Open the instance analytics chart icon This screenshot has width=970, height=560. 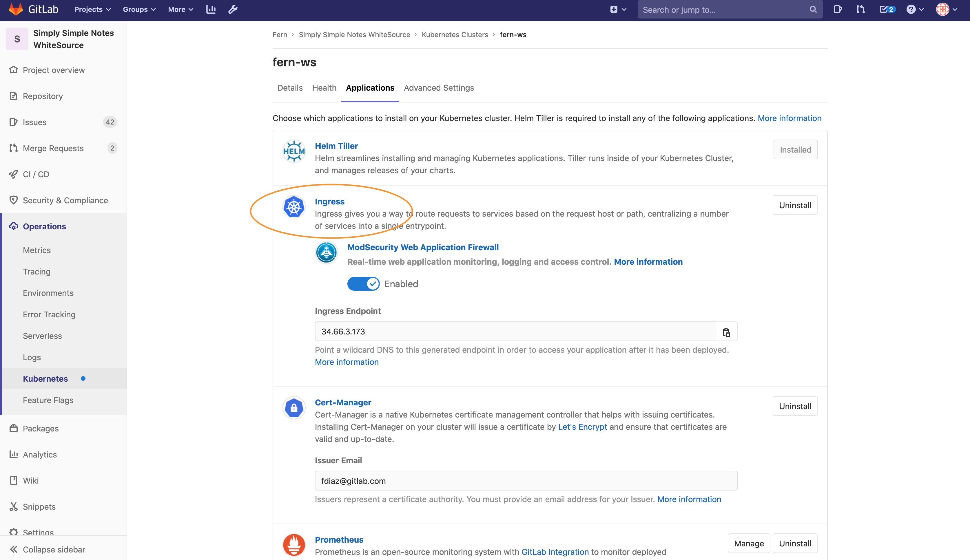(x=211, y=9)
